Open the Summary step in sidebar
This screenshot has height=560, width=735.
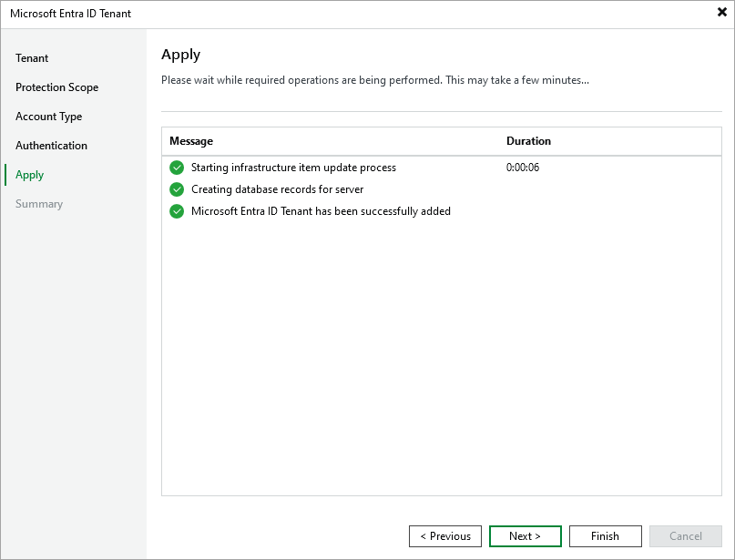[x=39, y=204]
